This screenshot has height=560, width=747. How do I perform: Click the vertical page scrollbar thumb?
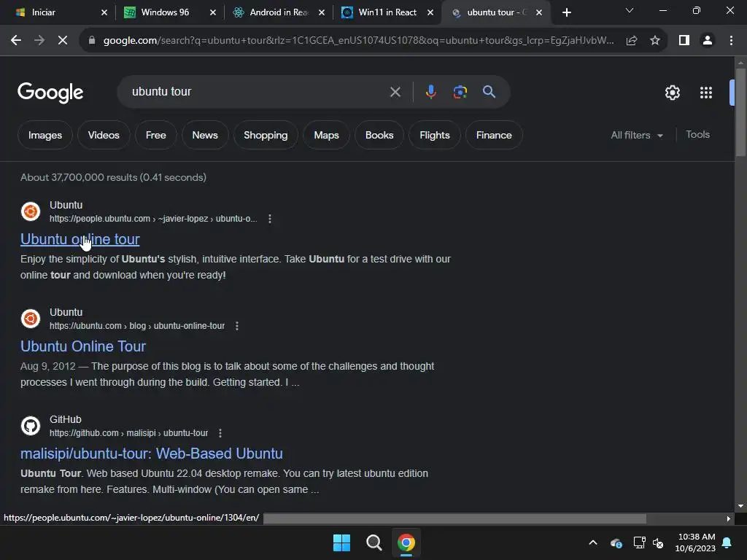coord(740,112)
